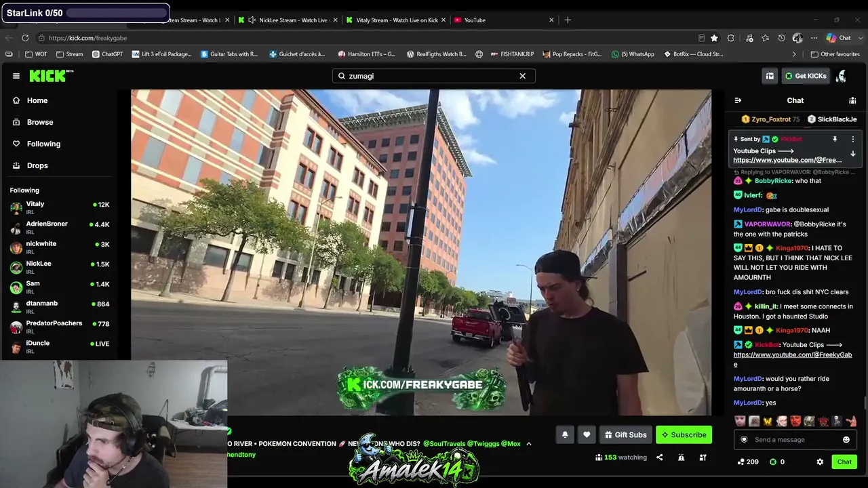Click the BobbyRicke username in chat
868x488 pixels.
[x=773, y=181]
